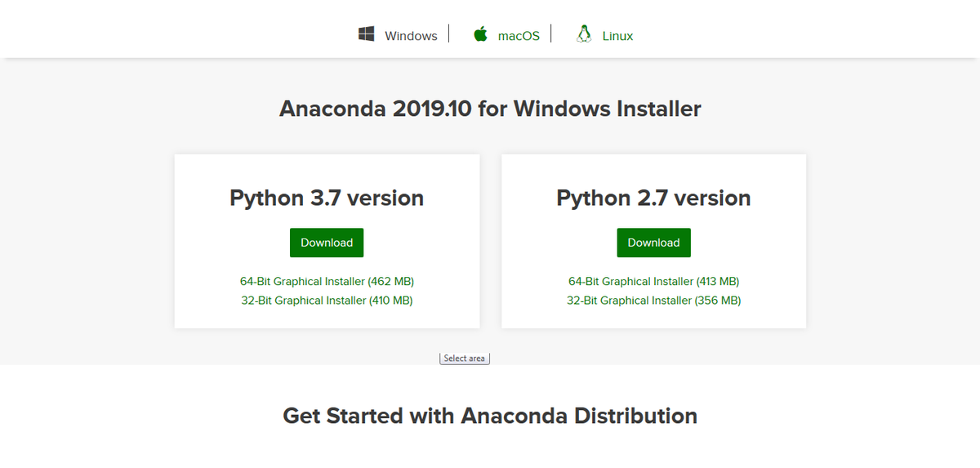The image size is (980, 468).
Task: Switch to the macOS installer tab
Action: (519, 36)
